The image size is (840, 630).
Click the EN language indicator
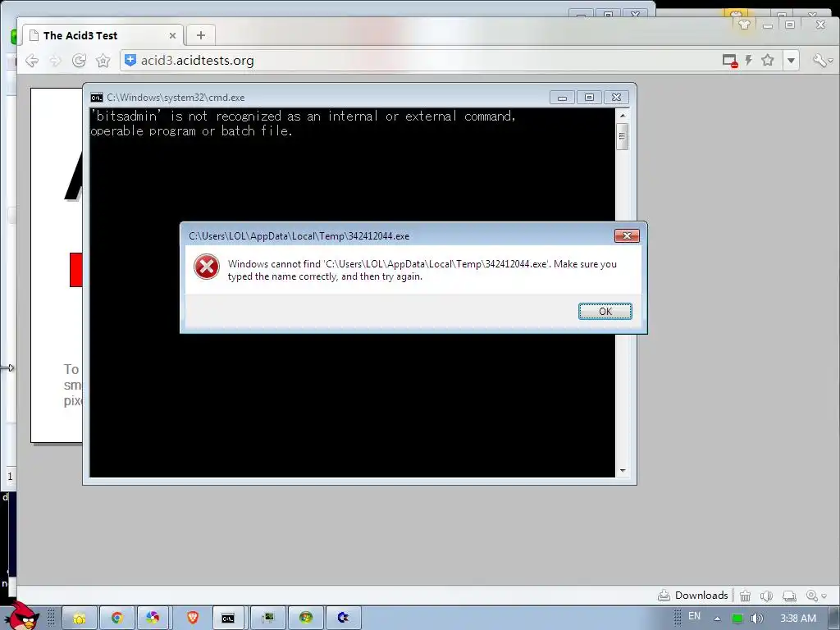[694, 616]
